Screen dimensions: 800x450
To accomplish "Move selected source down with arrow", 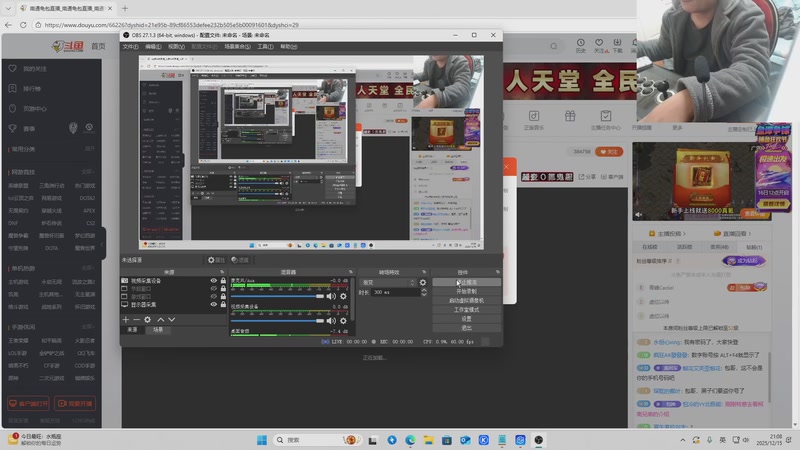I will coord(171,319).
